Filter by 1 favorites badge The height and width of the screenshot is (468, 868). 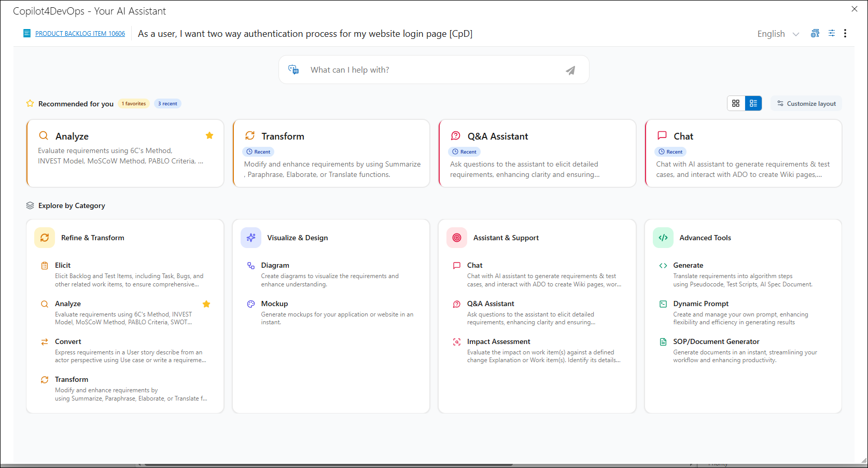pos(134,104)
